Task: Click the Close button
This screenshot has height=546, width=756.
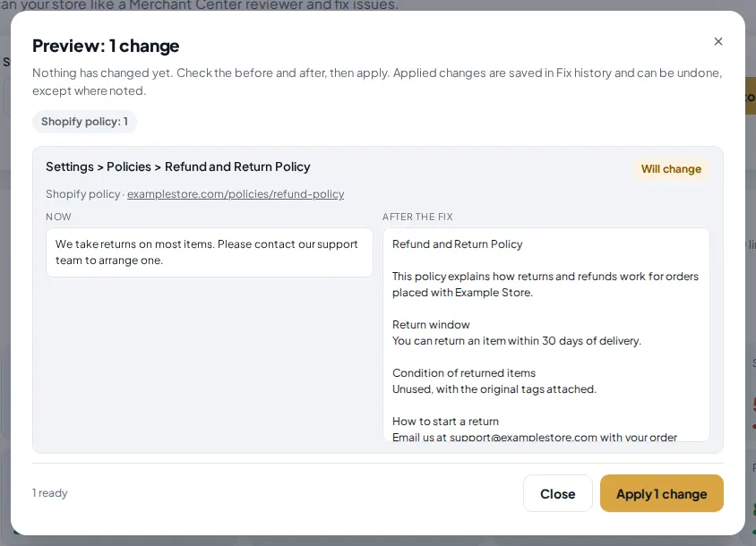Action: click(x=558, y=493)
